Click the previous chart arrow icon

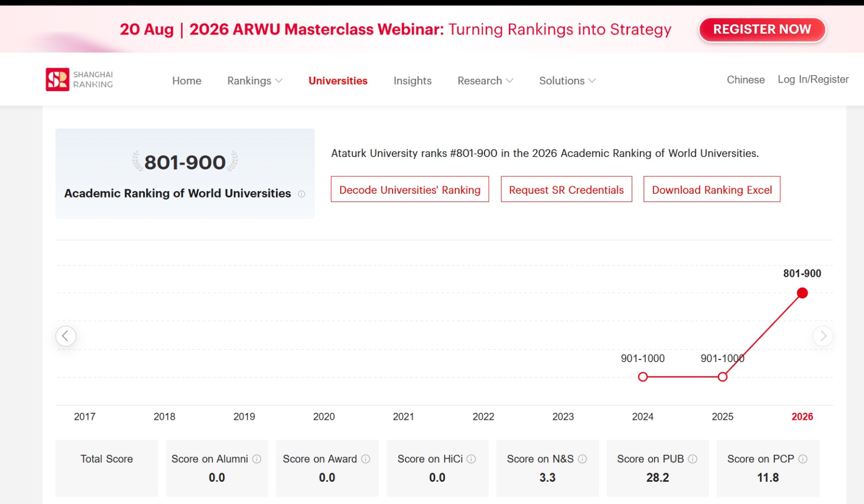65,336
